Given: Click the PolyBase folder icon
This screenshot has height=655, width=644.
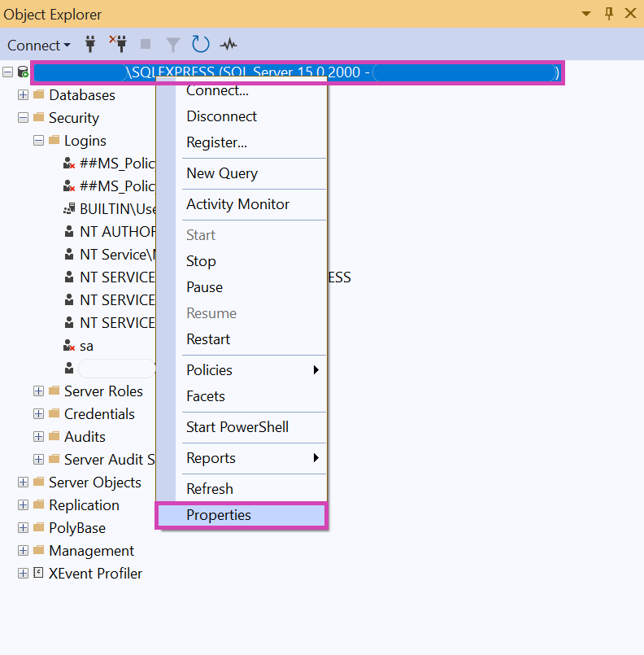Looking at the screenshot, I should (x=38, y=526).
